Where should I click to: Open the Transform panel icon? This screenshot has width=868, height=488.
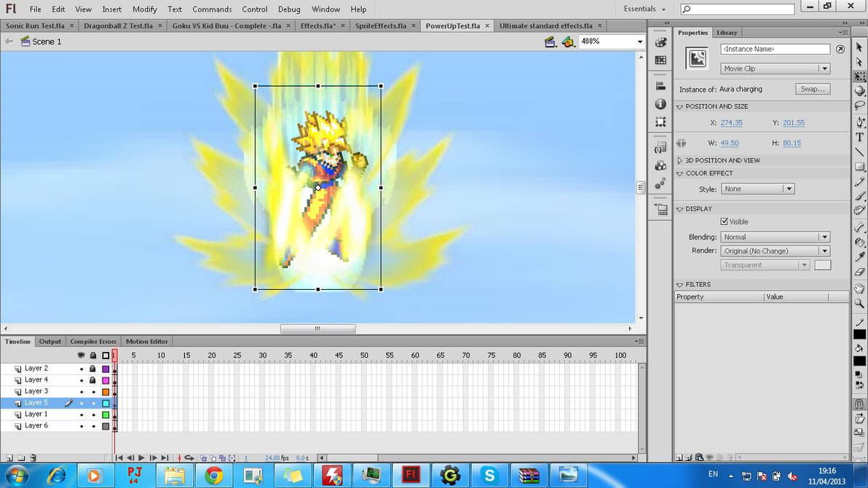660,122
